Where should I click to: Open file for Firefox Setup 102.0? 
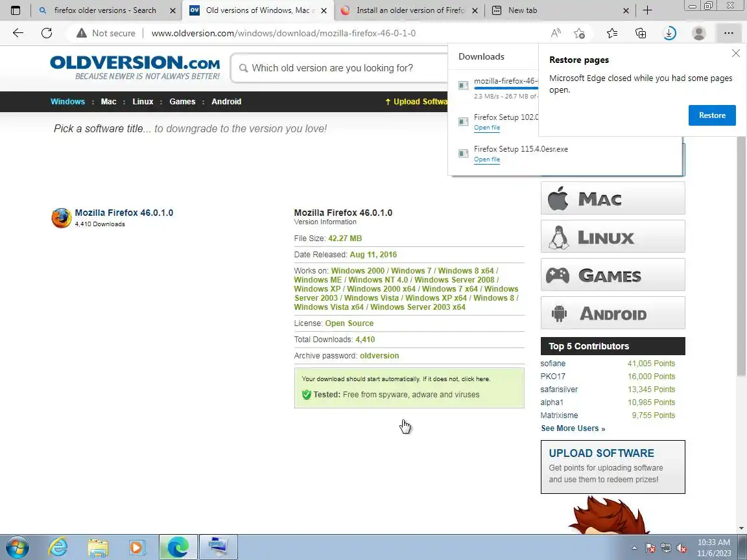pyautogui.click(x=487, y=128)
